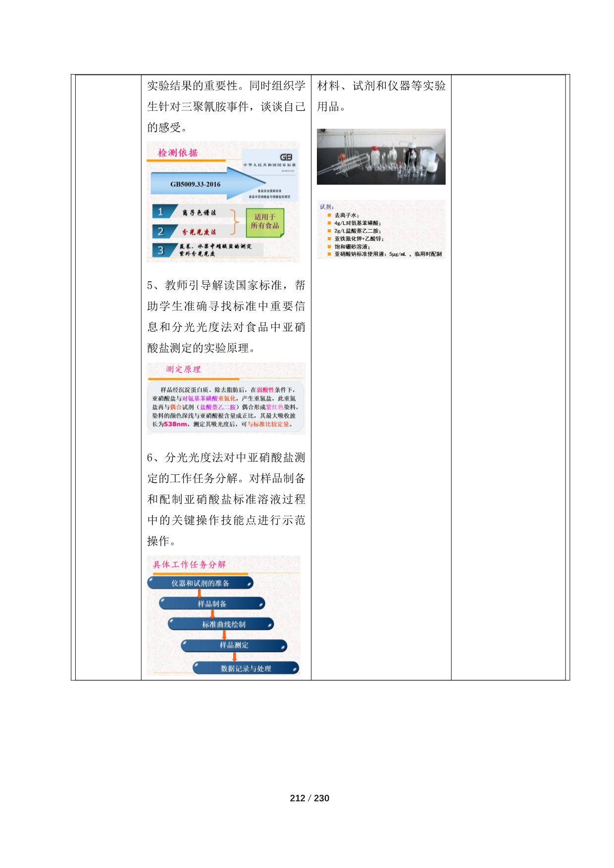614x868 pixels.
Task: Click the 仪器和试剂的准备 flowchart step
Action: tap(200, 583)
